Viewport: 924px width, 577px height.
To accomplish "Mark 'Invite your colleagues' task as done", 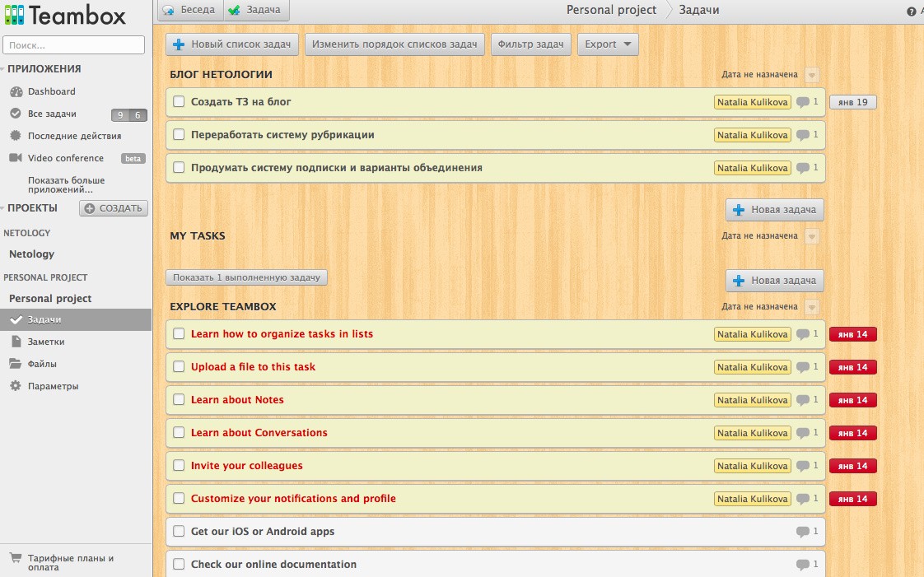I will coord(179,466).
